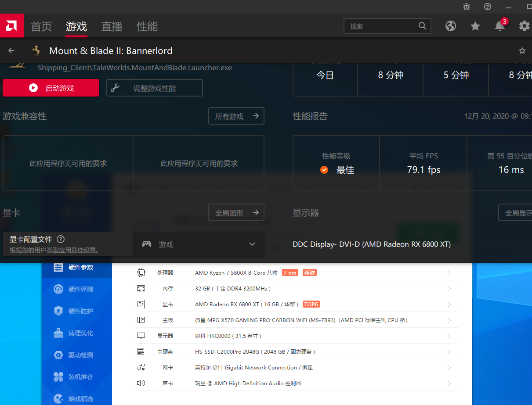The height and width of the screenshot is (405, 532).
Task: Switch to the 直播 tab
Action: tap(112, 26)
